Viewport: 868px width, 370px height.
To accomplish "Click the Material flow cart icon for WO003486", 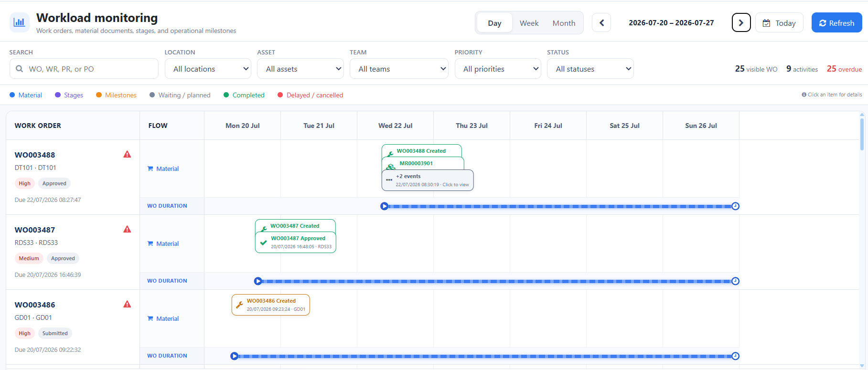I will [x=150, y=318].
